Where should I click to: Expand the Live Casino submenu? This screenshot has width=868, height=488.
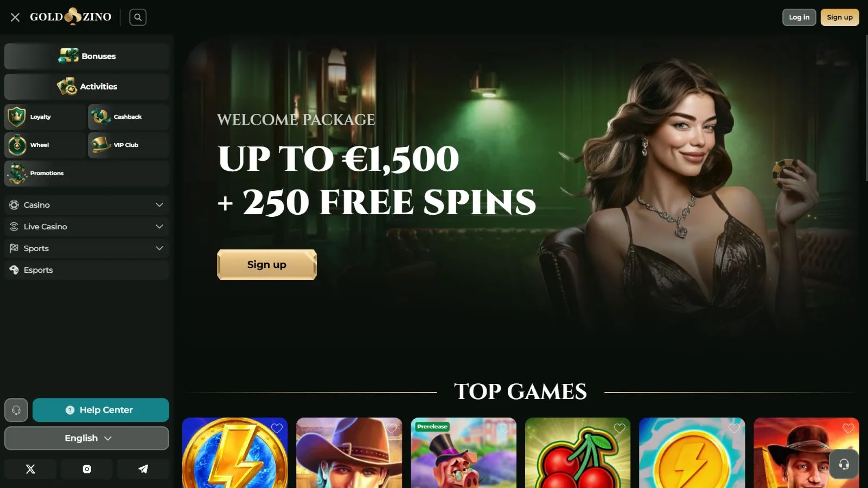point(87,227)
